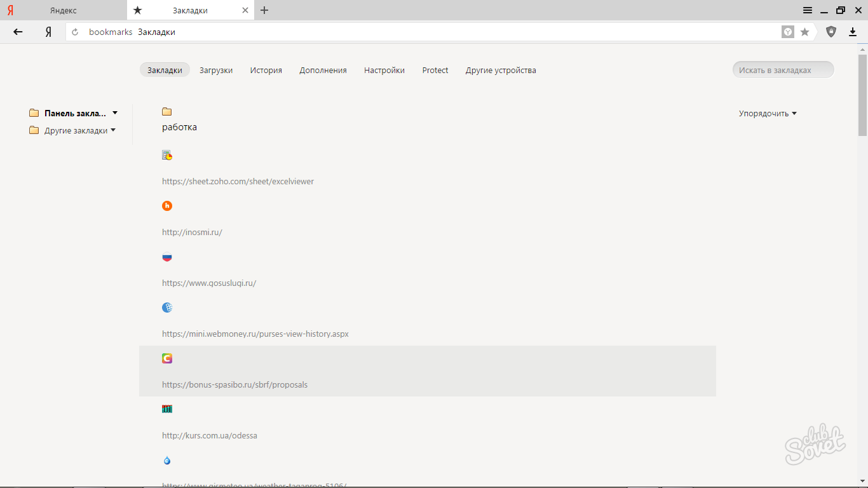Expand the Другие закладки dropdown arrow

[x=113, y=130]
